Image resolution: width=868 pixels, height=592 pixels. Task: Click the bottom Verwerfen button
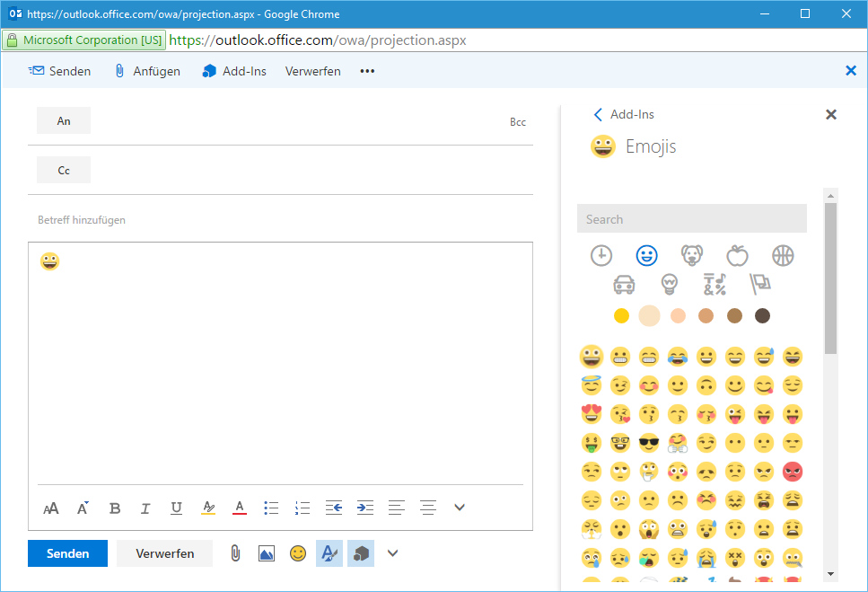(x=164, y=553)
